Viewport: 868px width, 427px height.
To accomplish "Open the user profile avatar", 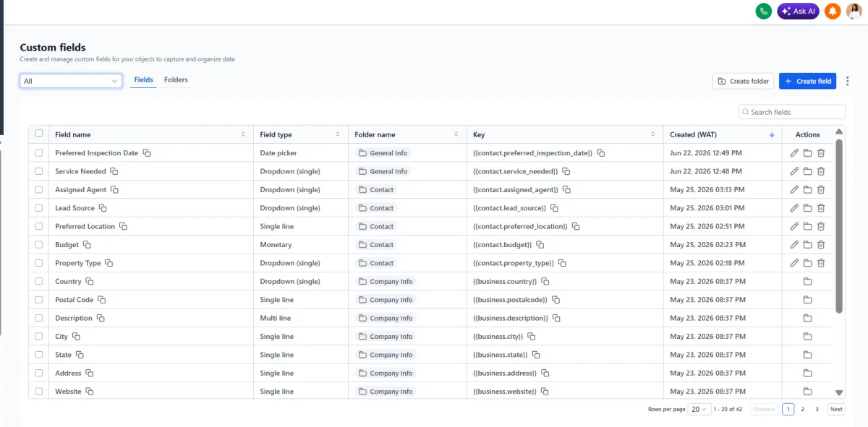I will coord(854,11).
